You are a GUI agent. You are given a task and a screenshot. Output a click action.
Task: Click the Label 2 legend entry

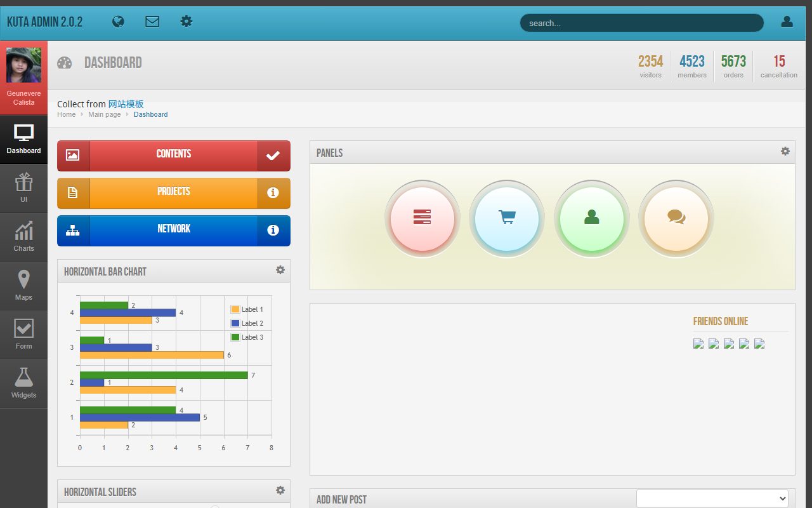click(x=247, y=323)
